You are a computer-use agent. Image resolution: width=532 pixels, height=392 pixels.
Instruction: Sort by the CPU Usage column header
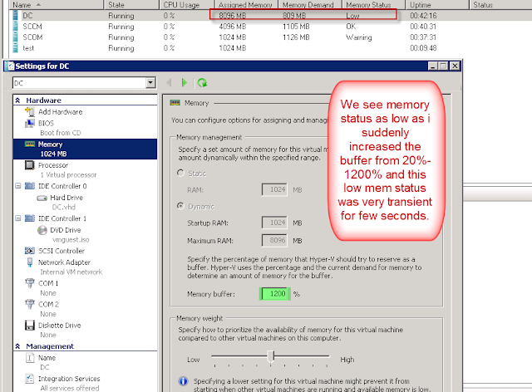[x=187, y=5]
